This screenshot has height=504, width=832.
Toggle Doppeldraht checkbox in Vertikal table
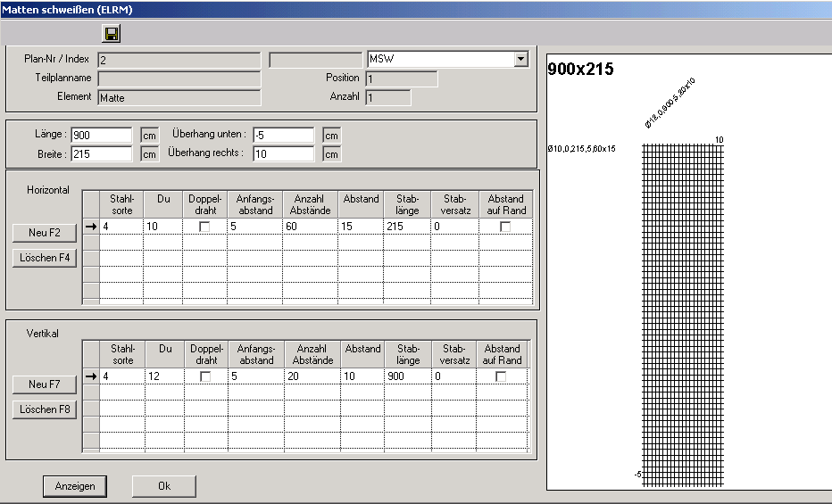pos(204,376)
